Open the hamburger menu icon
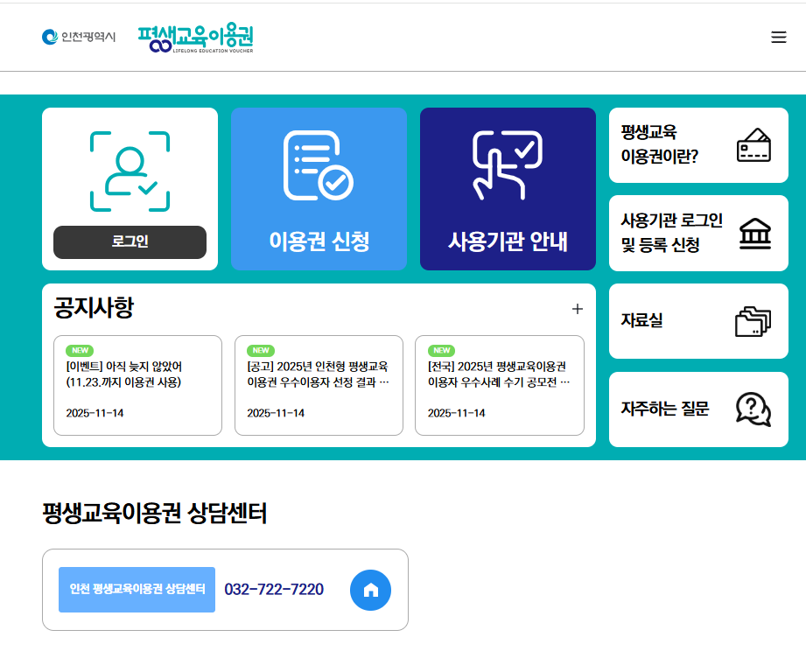 pos(778,38)
